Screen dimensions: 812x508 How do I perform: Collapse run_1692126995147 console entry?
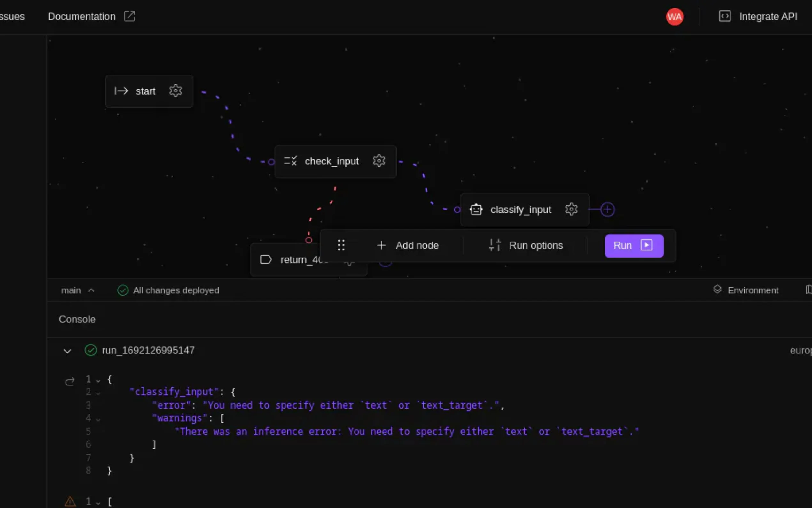pos(67,351)
